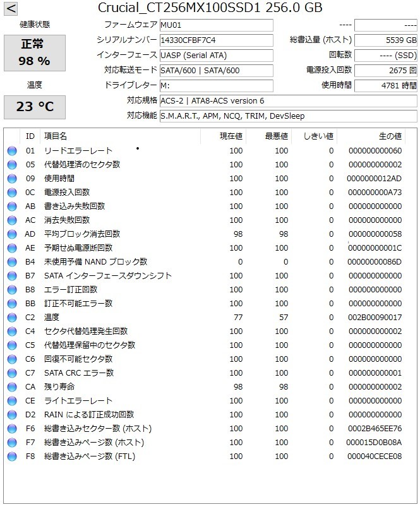Select the raw value 002B00090017
The height and width of the screenshot is (507, 420).
[x=375, y=318]
